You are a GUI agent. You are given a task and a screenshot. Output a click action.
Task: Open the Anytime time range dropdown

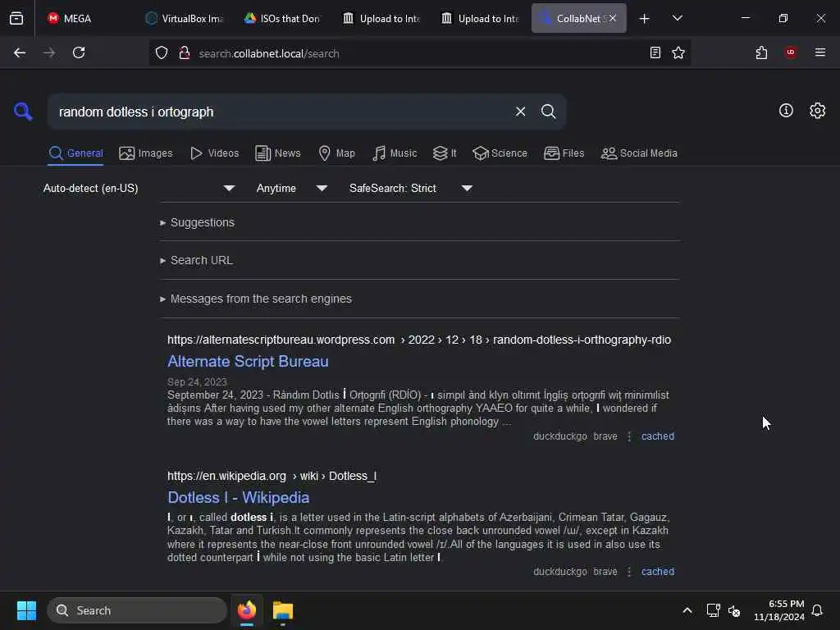pyautogui.click(x=291, y=188)
